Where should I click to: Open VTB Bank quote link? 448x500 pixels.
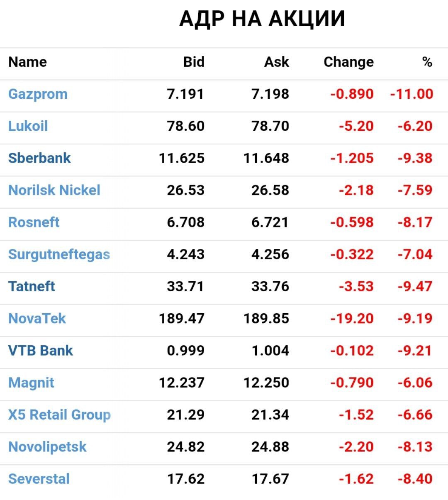click(x=40, y=351)
